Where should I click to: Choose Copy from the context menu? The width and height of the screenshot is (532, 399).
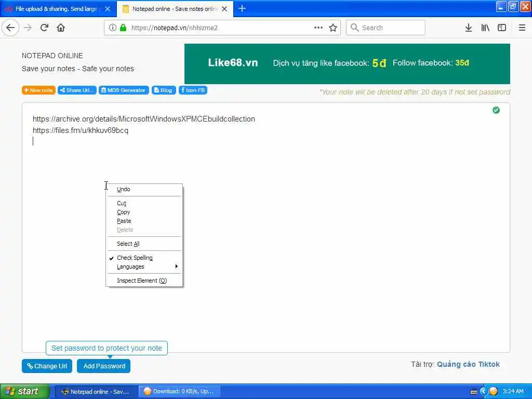pyautogui.click(x=144, y=212)
